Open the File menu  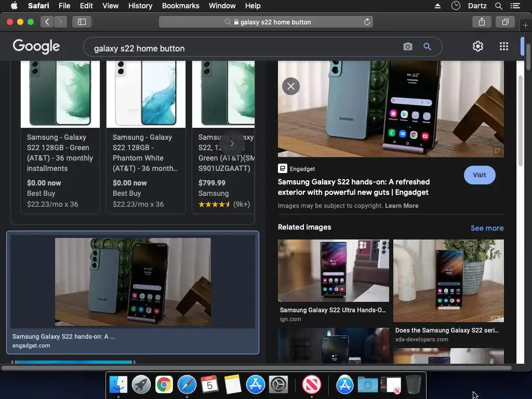pos(64,6)
